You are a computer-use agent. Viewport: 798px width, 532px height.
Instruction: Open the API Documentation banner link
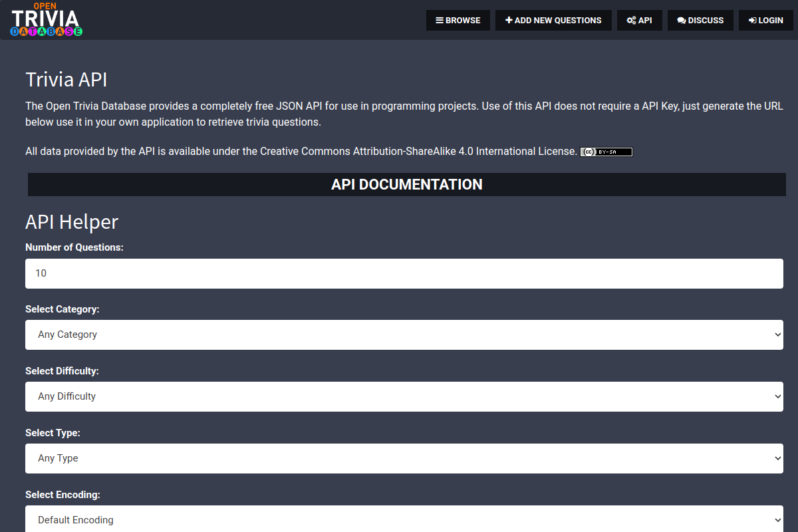coord(407,185)
